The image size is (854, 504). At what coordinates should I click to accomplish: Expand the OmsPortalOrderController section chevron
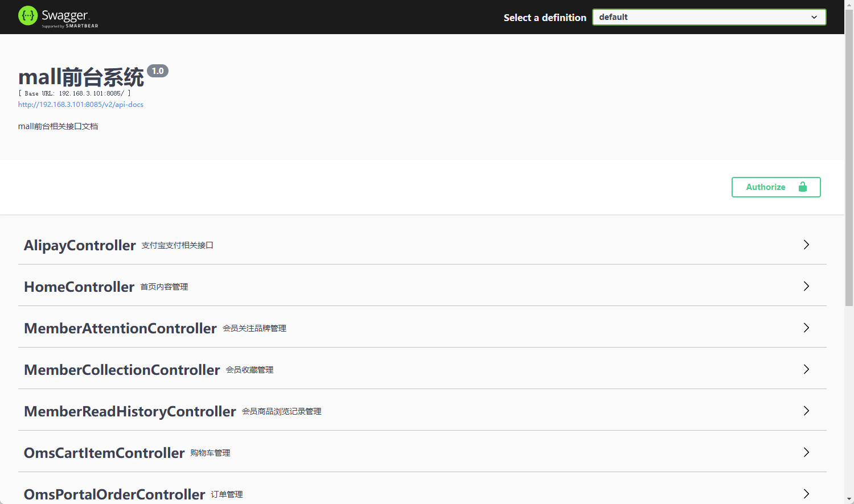(x=806, y=494)
